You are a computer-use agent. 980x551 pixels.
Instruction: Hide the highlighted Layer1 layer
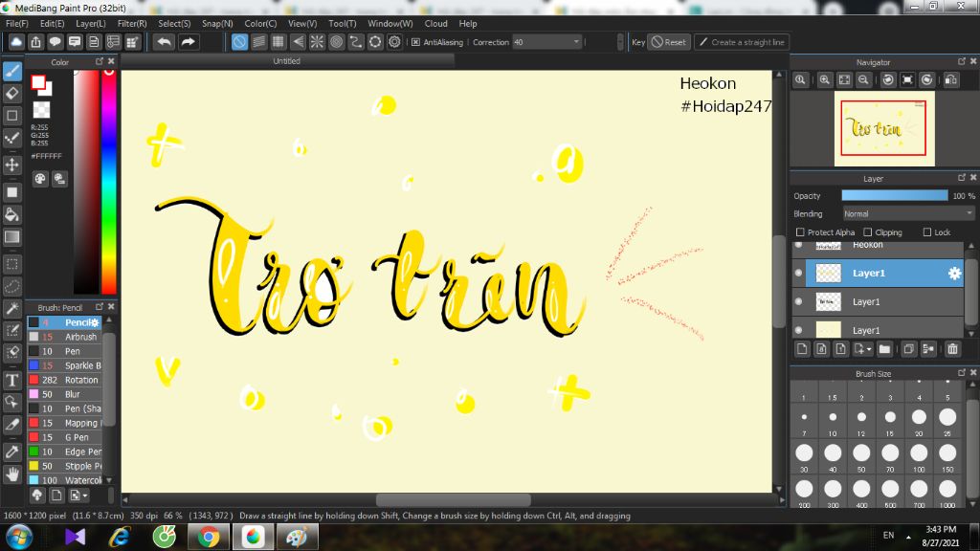[x=799, y=273]
